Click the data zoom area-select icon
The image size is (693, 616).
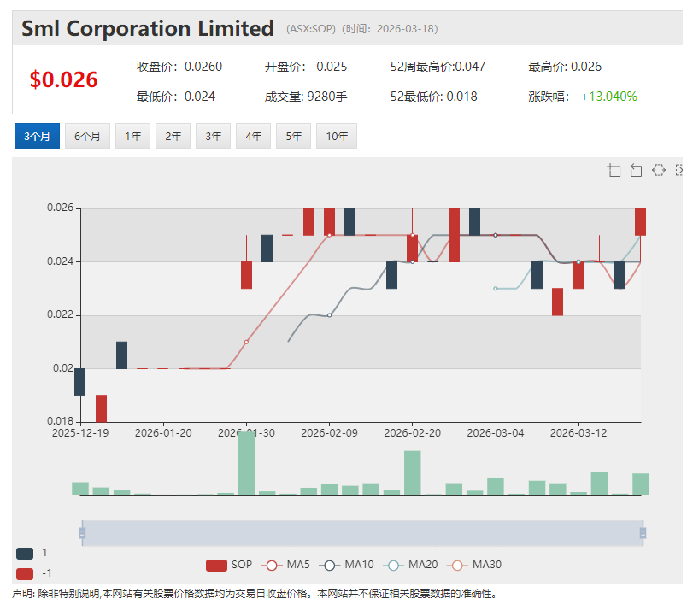click(x=614, y=171)
